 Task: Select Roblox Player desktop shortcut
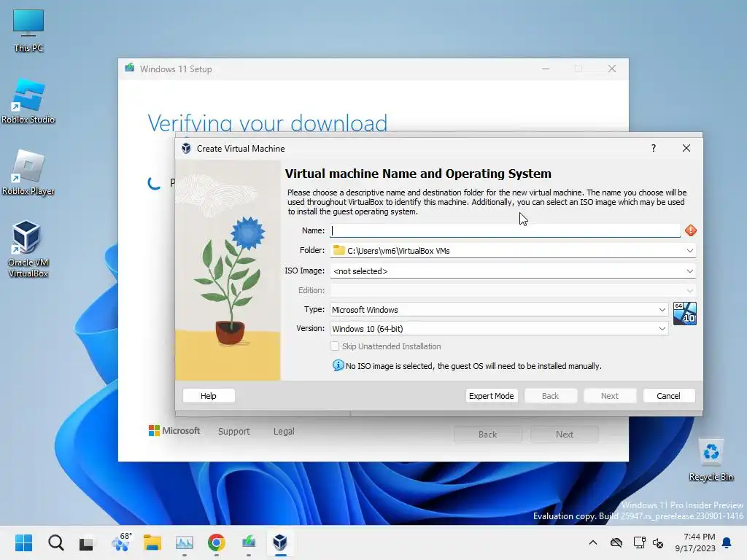coord(28,173)
